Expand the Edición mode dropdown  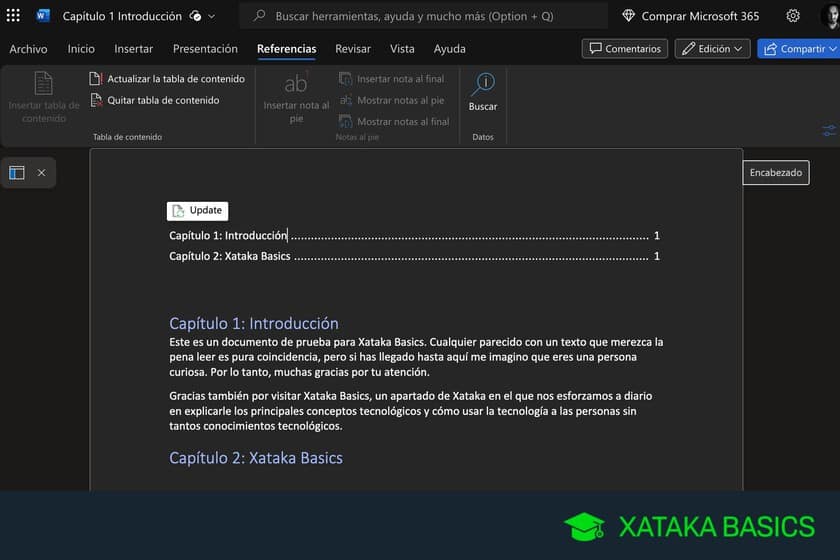(712, 48)
